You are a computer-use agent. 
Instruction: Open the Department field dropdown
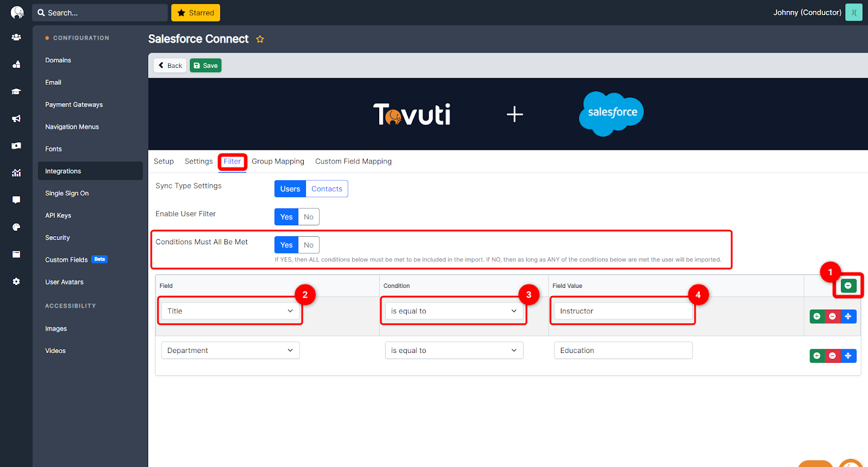pyautogui.click(x=231, y=350)
